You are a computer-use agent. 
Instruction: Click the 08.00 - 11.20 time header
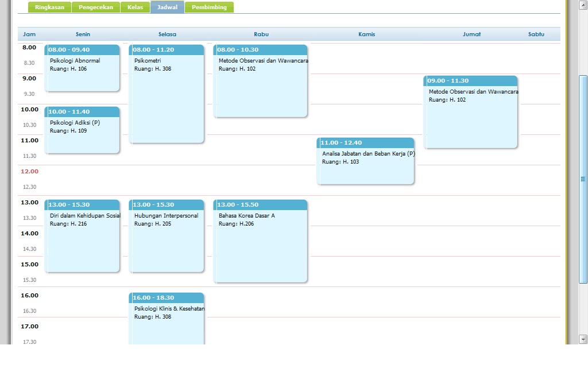click(167, 49)
